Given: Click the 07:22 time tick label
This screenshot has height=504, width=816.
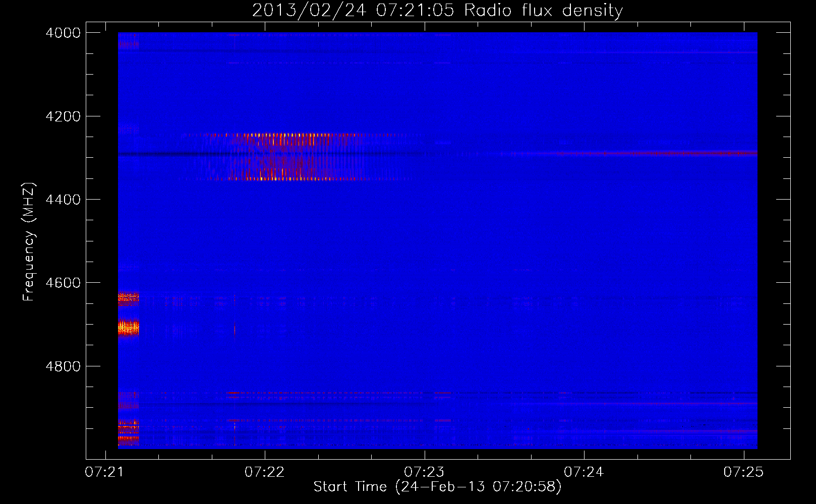Looking at the screenshot, I should point(265,472).
